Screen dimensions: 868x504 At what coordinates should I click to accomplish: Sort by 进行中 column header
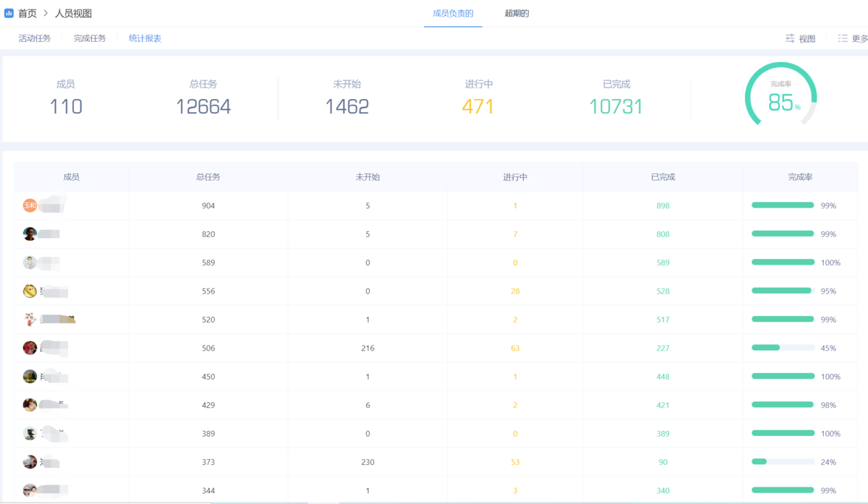pyautogui.click(x=515, y=177)
